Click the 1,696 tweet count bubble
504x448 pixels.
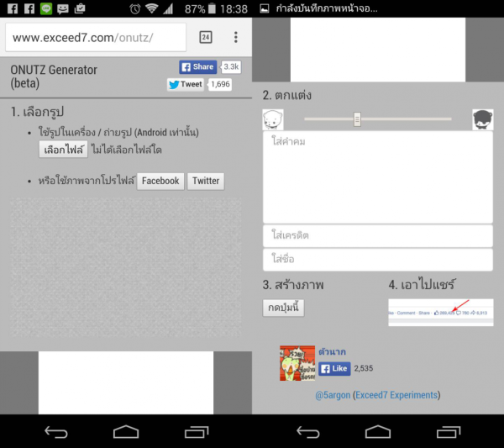pyautogui.click(x=220, y=85)
